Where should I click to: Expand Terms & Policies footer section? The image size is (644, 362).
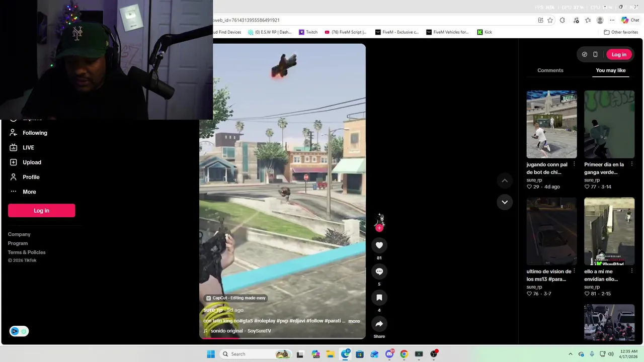click(x=27, y=252)
